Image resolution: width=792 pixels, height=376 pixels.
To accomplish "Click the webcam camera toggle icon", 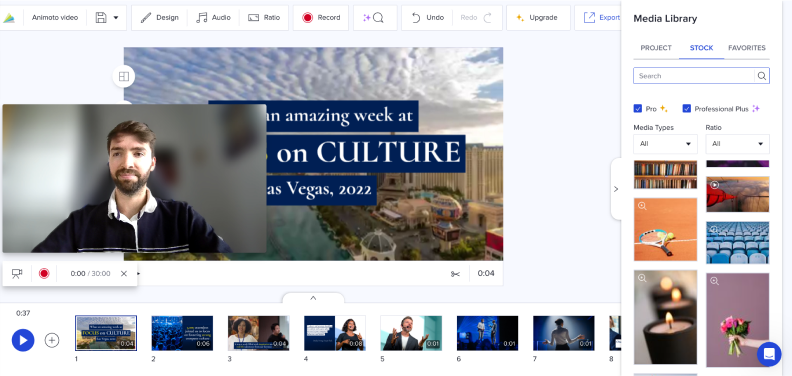I will pos(17,273).
